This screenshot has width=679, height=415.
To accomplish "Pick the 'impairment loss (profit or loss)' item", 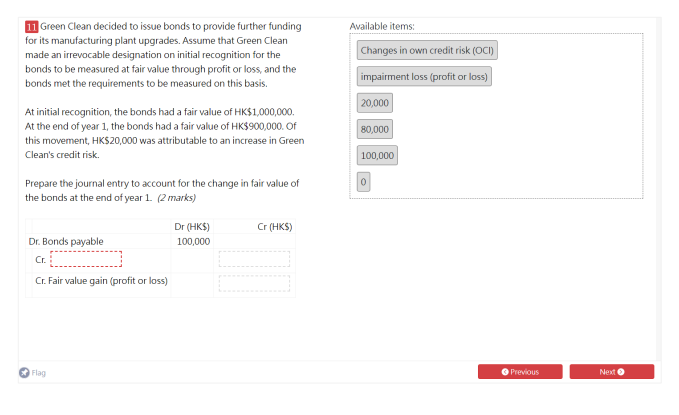I will point(424,77).
